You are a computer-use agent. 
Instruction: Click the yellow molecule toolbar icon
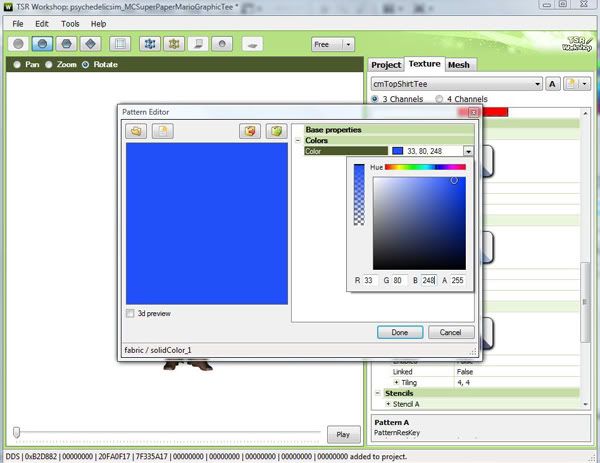[174, 44]
